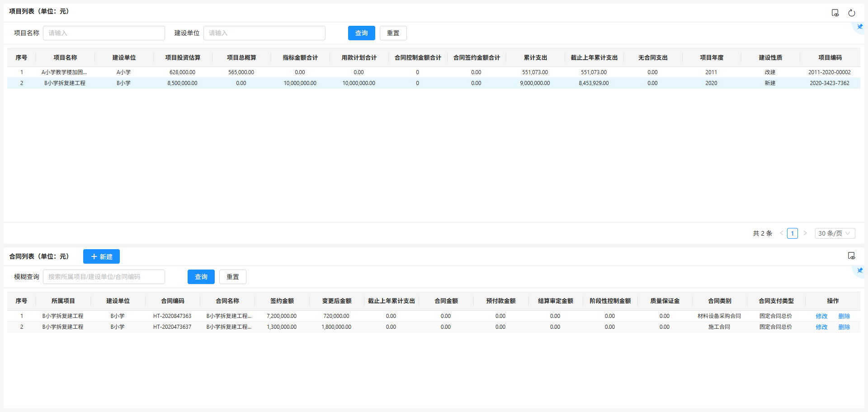
Task: Go to previous page arrow in pagination
Action: (x=781, y=233)
